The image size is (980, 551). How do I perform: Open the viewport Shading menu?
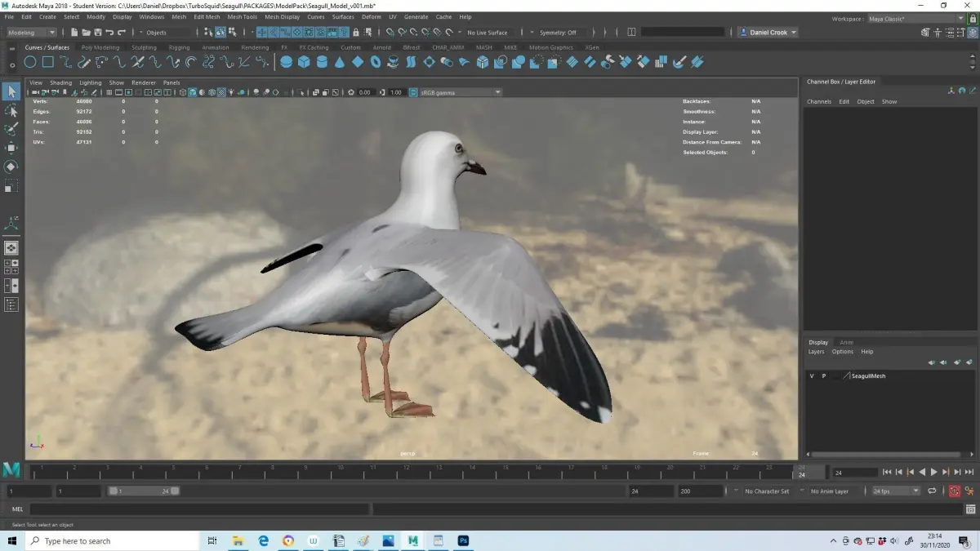(x=60, y=82)
